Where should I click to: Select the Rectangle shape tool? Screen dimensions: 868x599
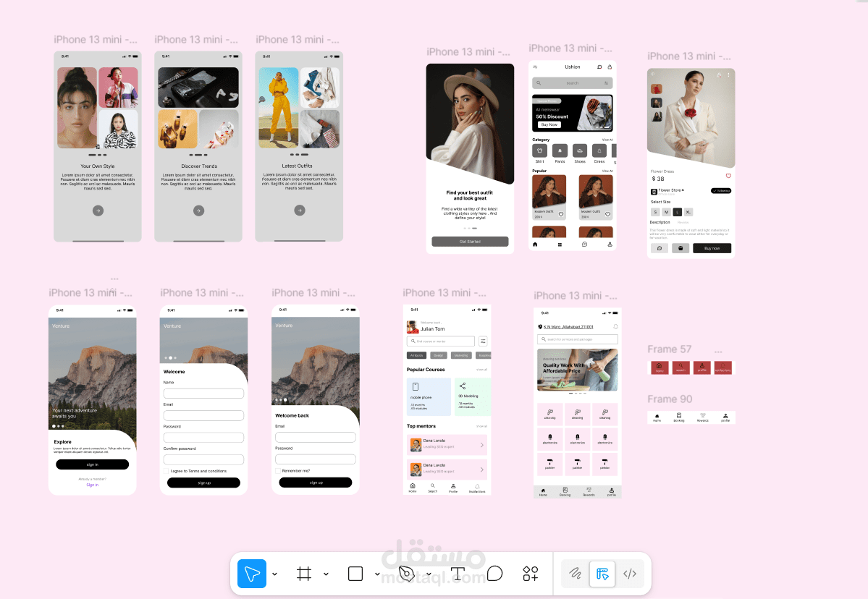coord(355,574)
